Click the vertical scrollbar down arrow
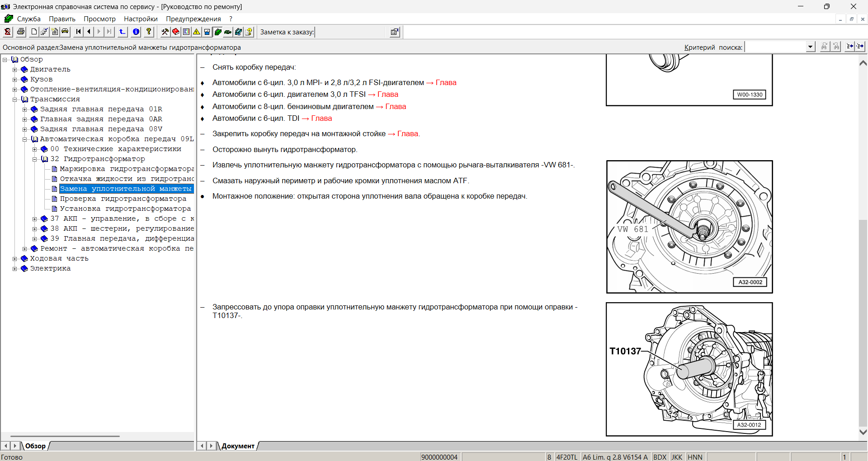Viewport: 868px width, 461px height. [x=863, y=432]
